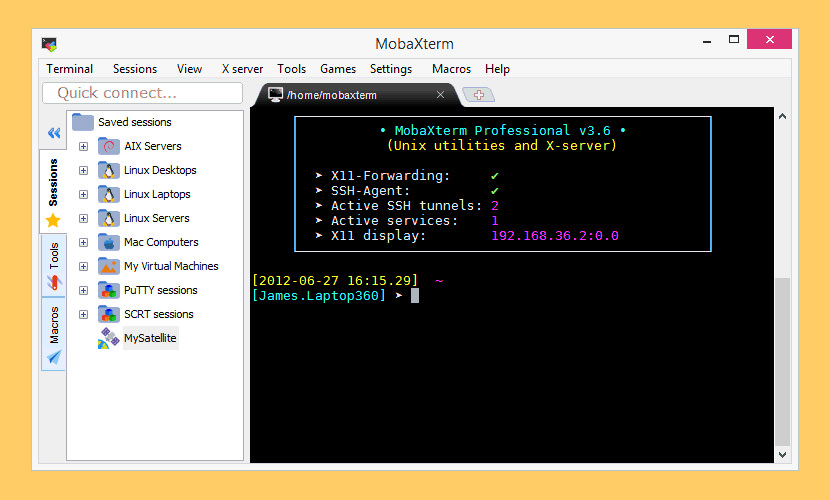
Task: Collapse the sidebar with the double-arrow icon
Action: [54, 133]
